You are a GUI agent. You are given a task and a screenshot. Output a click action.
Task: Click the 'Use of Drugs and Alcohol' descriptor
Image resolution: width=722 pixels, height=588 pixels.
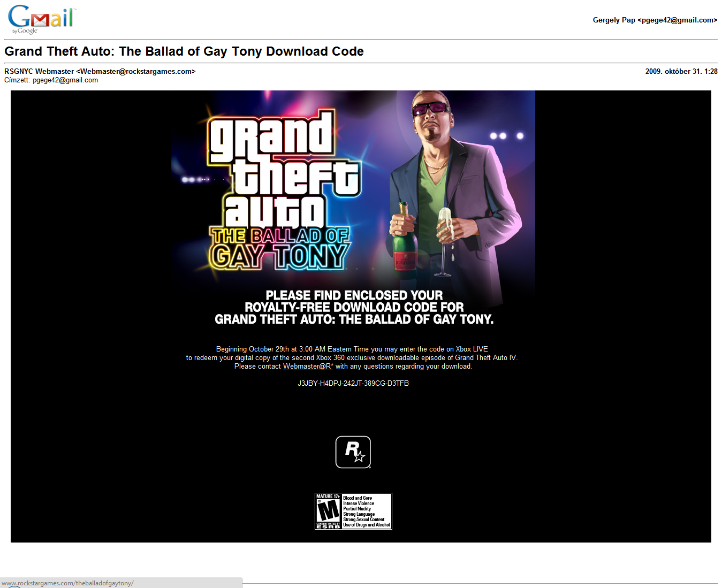pos(367,525)
